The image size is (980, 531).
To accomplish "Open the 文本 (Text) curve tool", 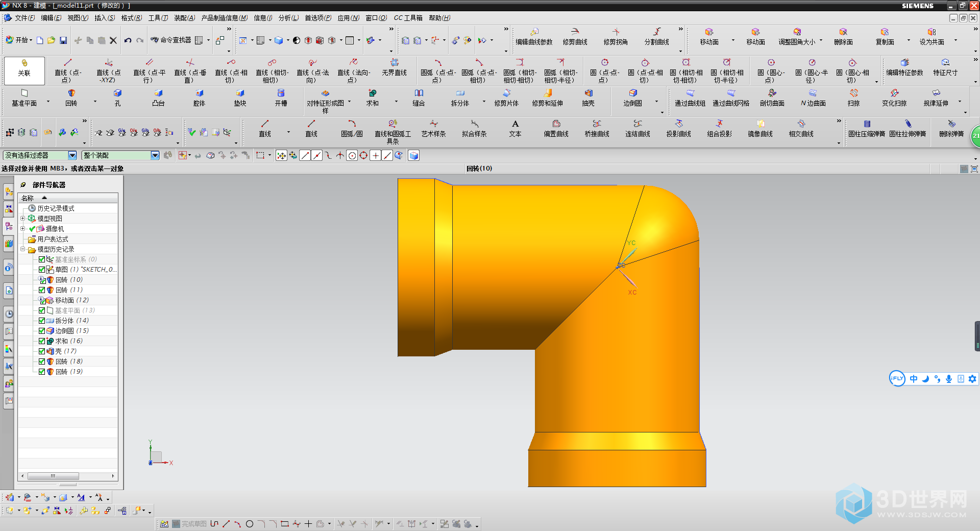I will (515, 128).
